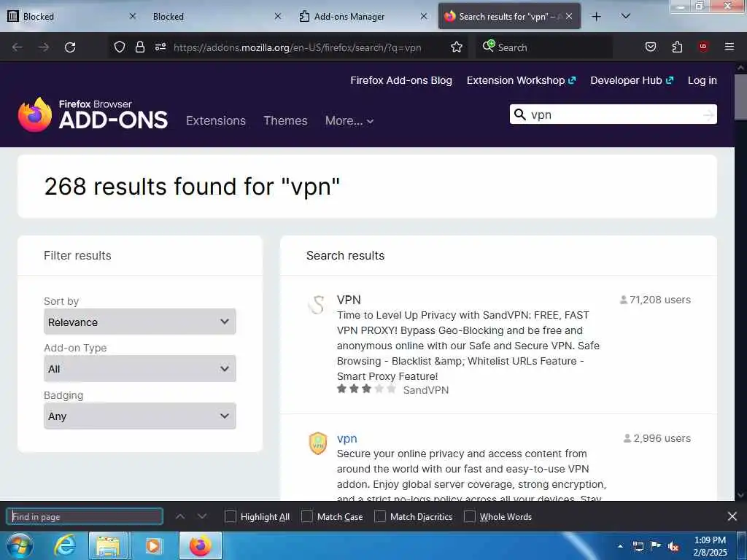Open the Firefox application hamburger menu
747x560 pixels.
(729, 46)
